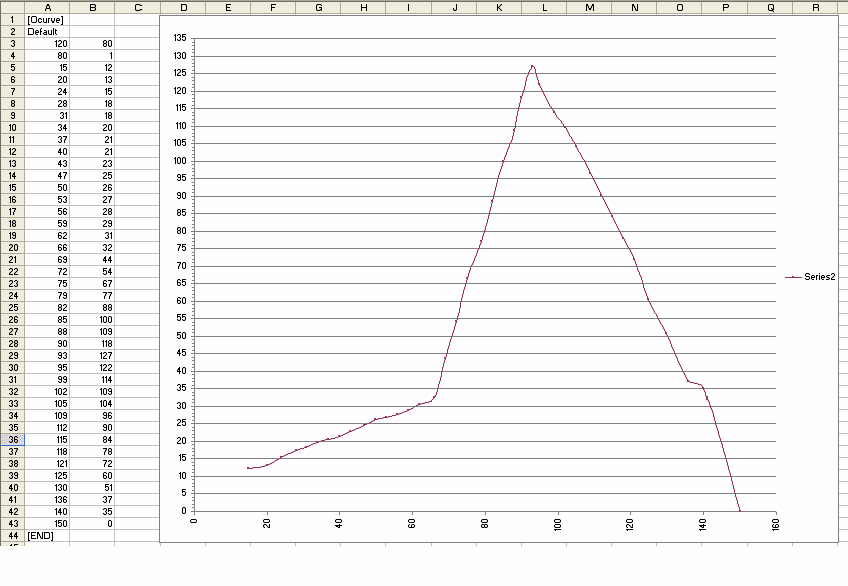Select the cell containing [END]
The width and height of the screenshot is (848, 586).
click(x=47, y=536)
